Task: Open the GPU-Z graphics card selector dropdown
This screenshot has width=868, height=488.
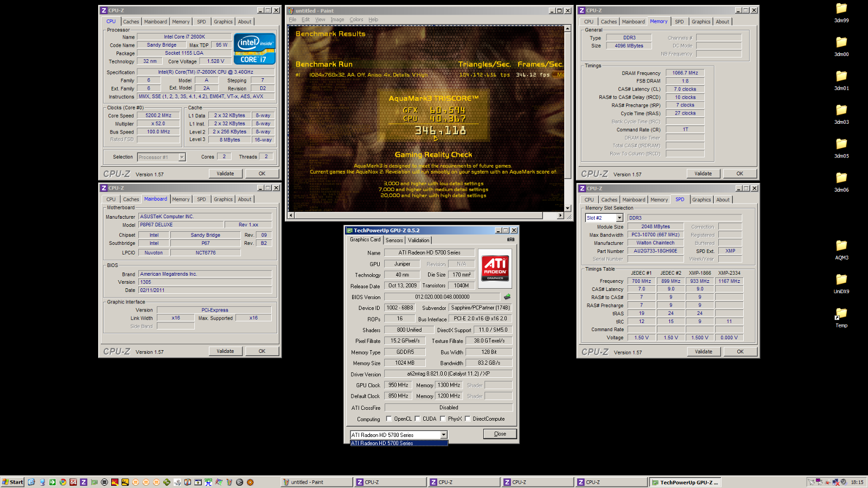Action: 444,435
